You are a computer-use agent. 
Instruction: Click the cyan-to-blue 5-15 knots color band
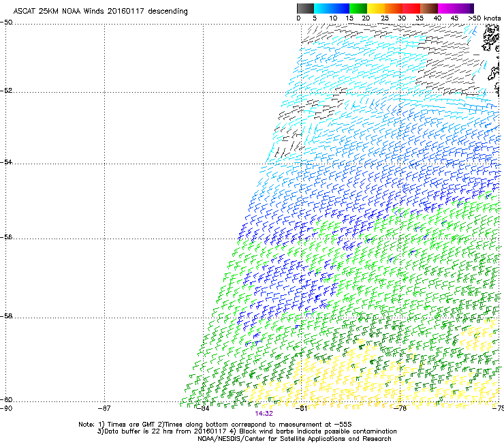[x=332, y=8]
